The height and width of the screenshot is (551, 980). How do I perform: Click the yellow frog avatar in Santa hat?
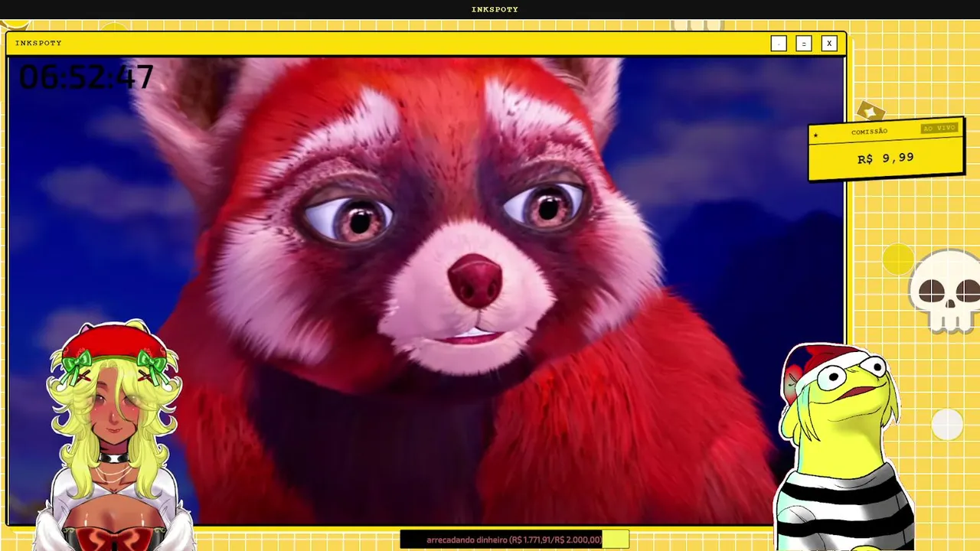[846, 448]
